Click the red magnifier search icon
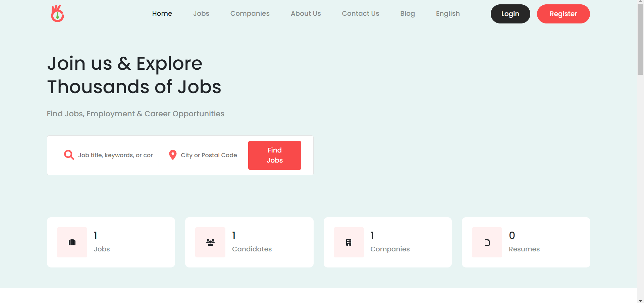 click(x=69, y=155)
